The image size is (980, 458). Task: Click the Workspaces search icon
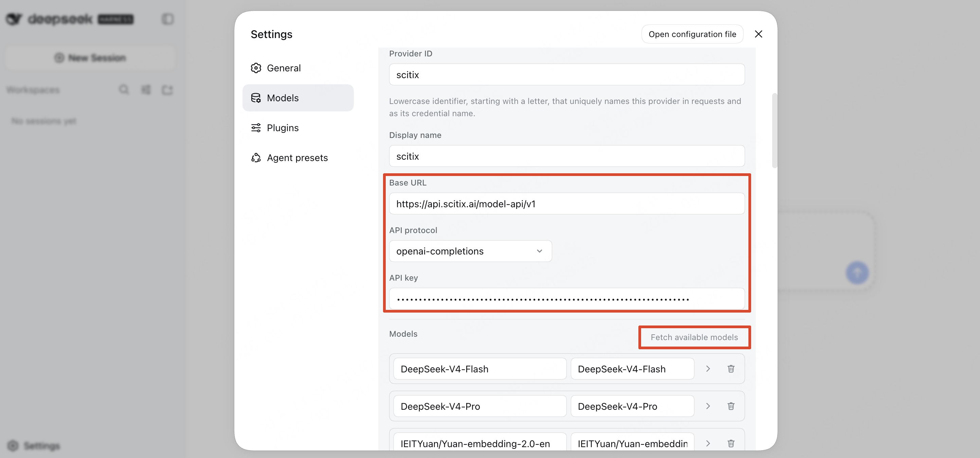click(124, 90)
